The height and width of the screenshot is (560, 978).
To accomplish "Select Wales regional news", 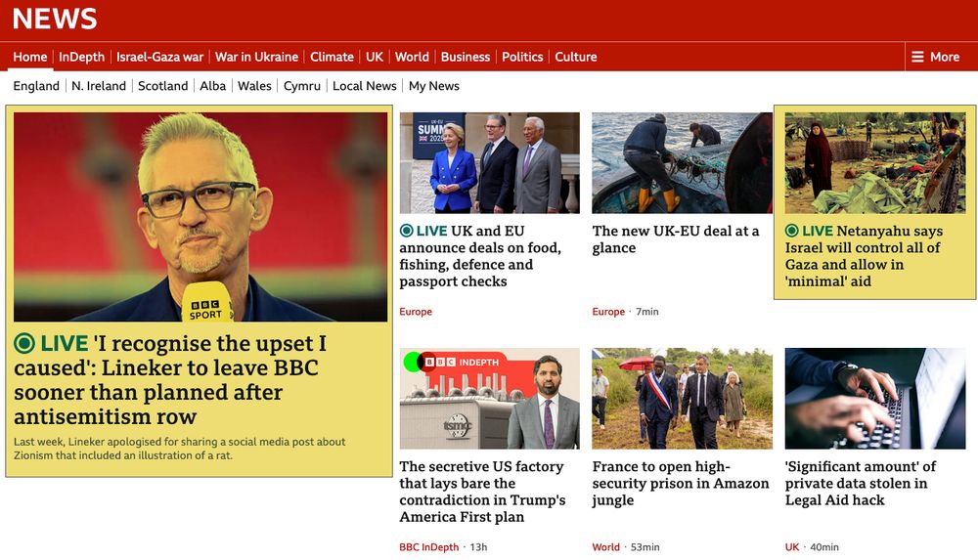I will [254, 86].
